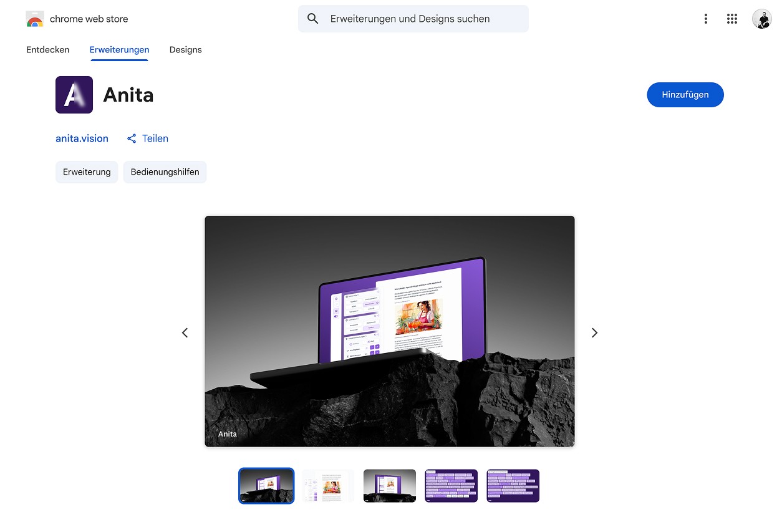The height and width of the screenshot is (532, 782).
Task: Select the first, highlighted screenshot thumbnail
Action: coord(266,486)
